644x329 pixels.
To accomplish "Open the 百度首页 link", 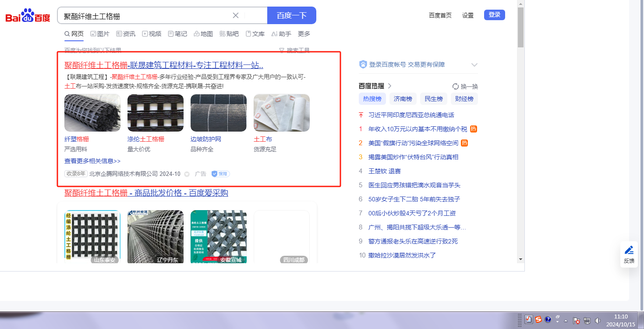I will pos(440,15).
